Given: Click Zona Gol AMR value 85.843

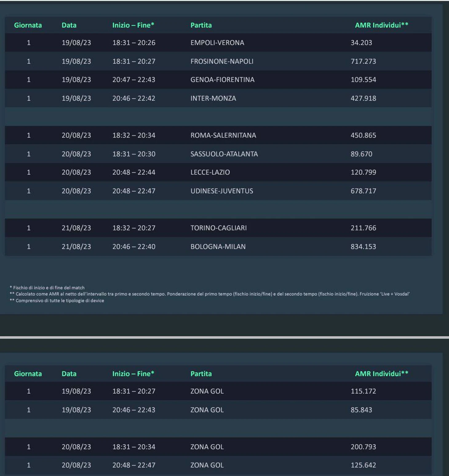Looking at the screenshot, I should tap(361, 410).
